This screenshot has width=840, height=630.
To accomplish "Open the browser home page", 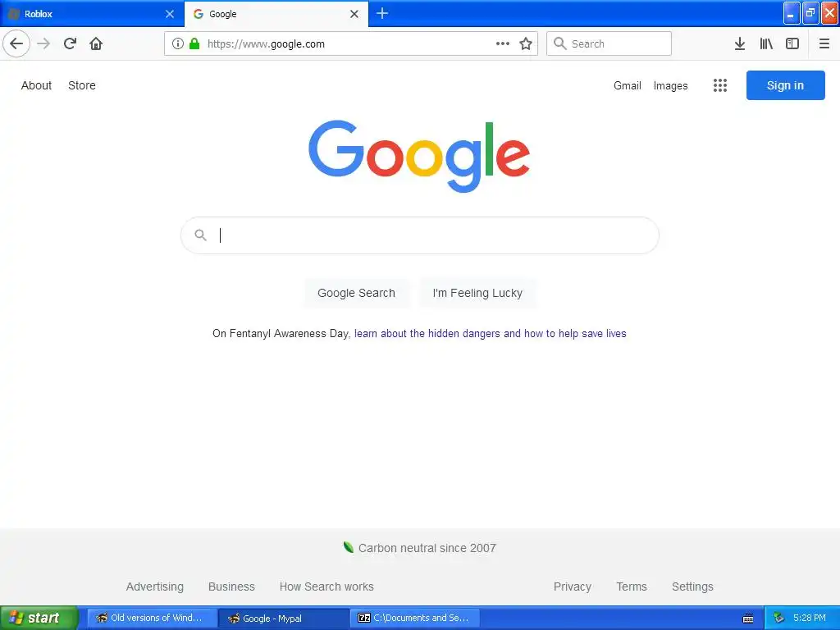I will pyautogui.click(x=96, y=43).
